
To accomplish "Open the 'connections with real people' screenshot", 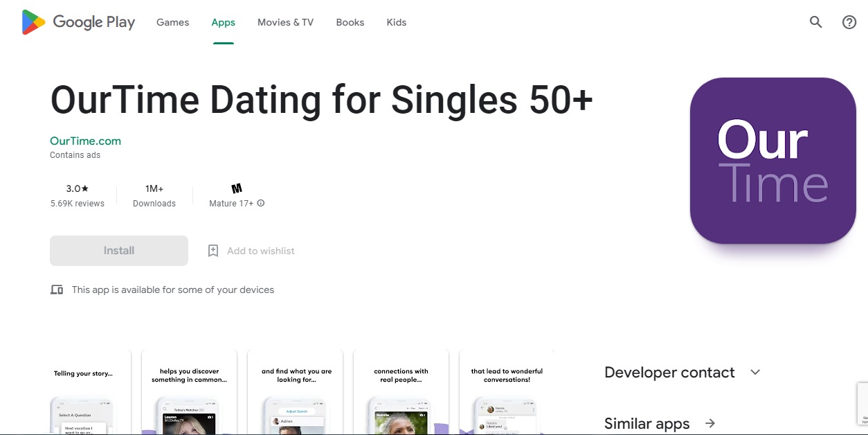I will point(401,392).
